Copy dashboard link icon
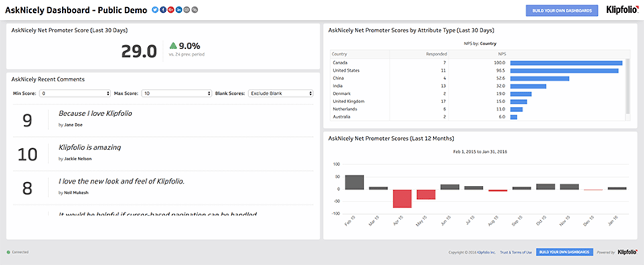This screenshot has height=265, width=644. point(195,10)
